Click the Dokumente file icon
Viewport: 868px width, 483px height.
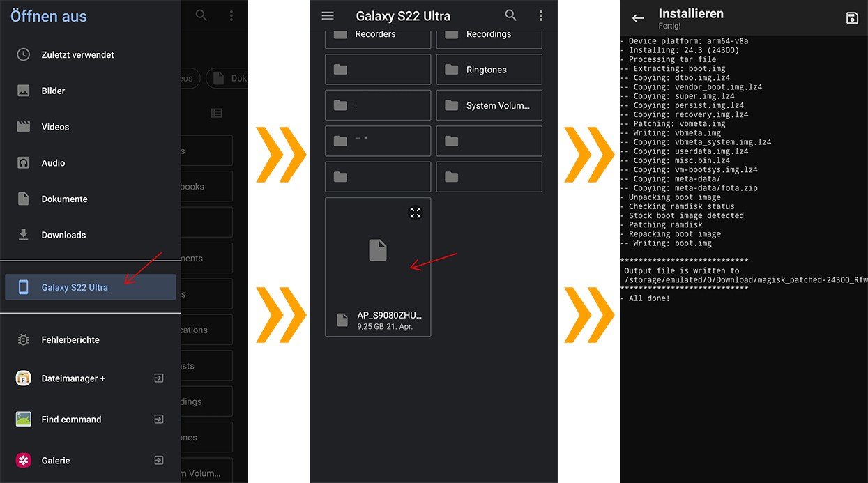[24, 199]
